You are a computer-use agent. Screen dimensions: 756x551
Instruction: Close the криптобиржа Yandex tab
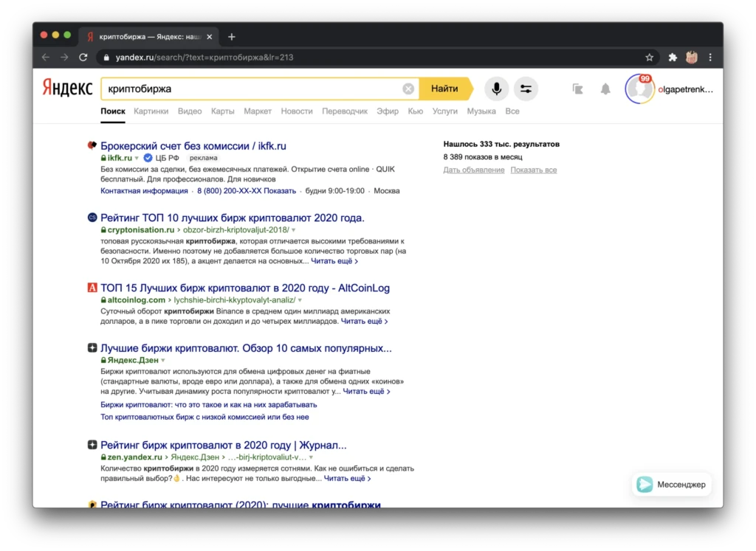[209, 37]
